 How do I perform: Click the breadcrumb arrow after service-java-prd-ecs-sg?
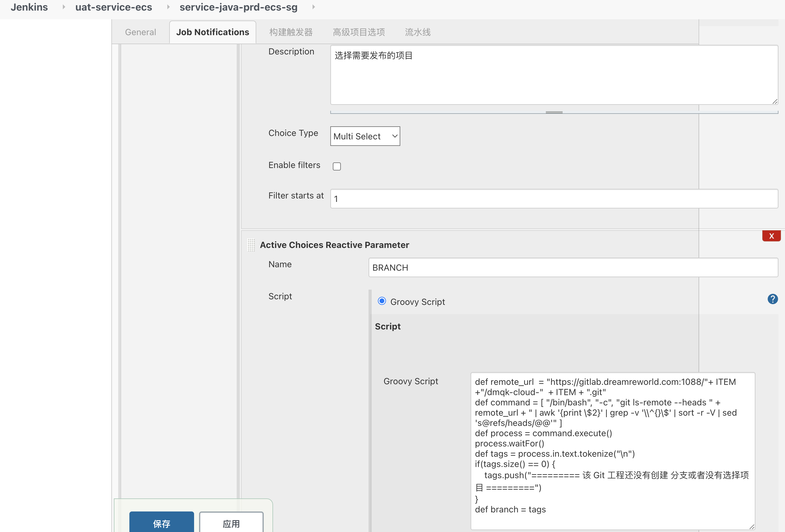coord(314,7)
